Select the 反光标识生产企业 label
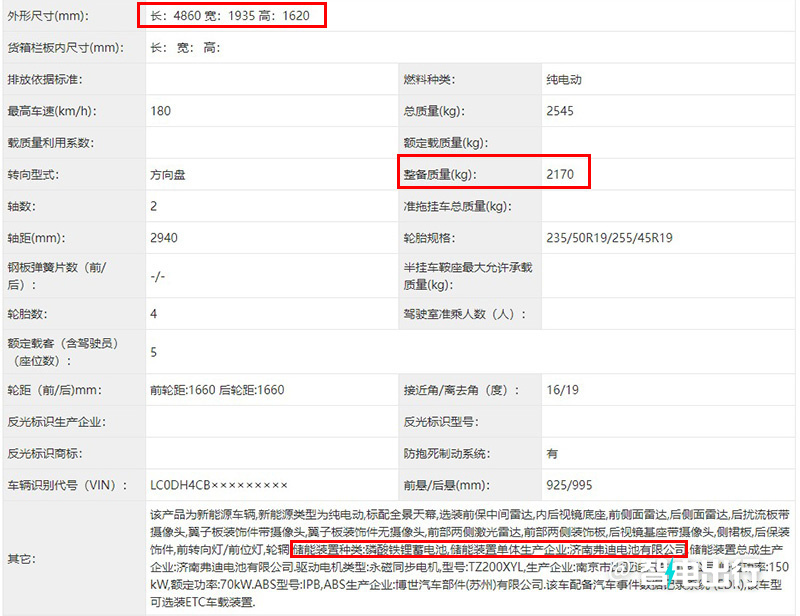This screenshot has height=616, width=800. pyautogui.click(x=57, y=422)
